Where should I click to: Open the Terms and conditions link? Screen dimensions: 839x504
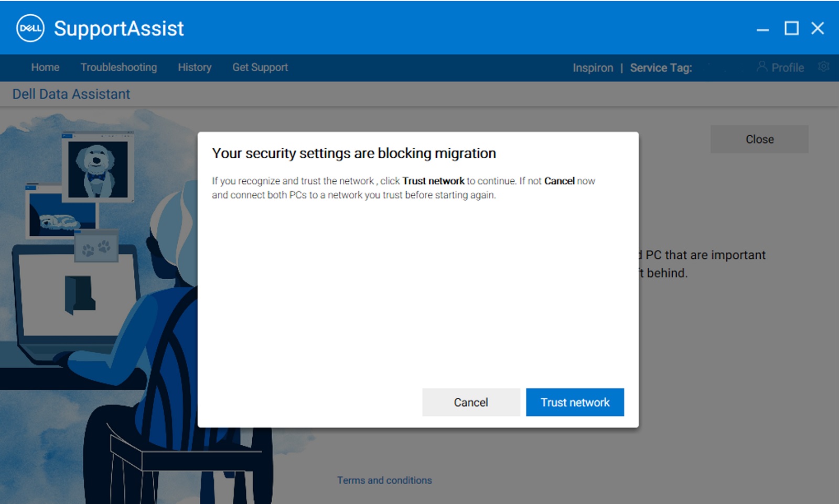(x=384, y=480)
